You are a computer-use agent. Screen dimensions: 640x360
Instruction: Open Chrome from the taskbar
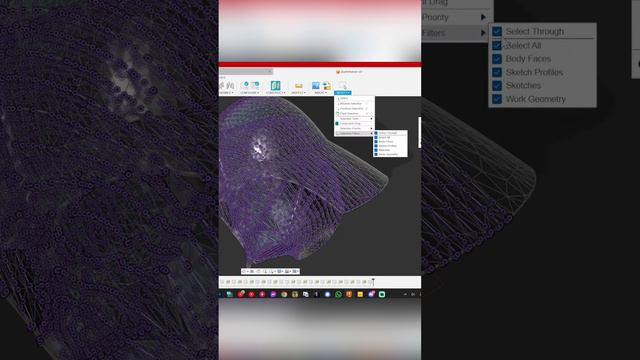point(284,294)
